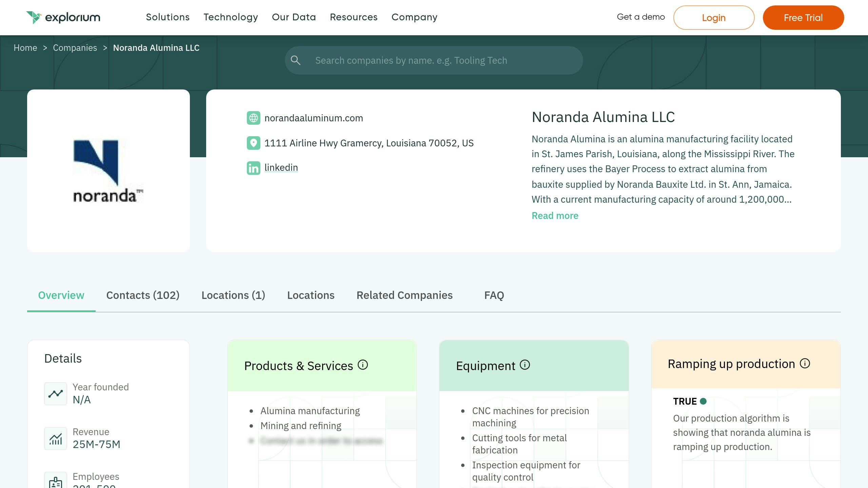Click the Revenue chart icon
This screenshot has width=868, height=488.
pyautogui.click(x=56, y=439)
